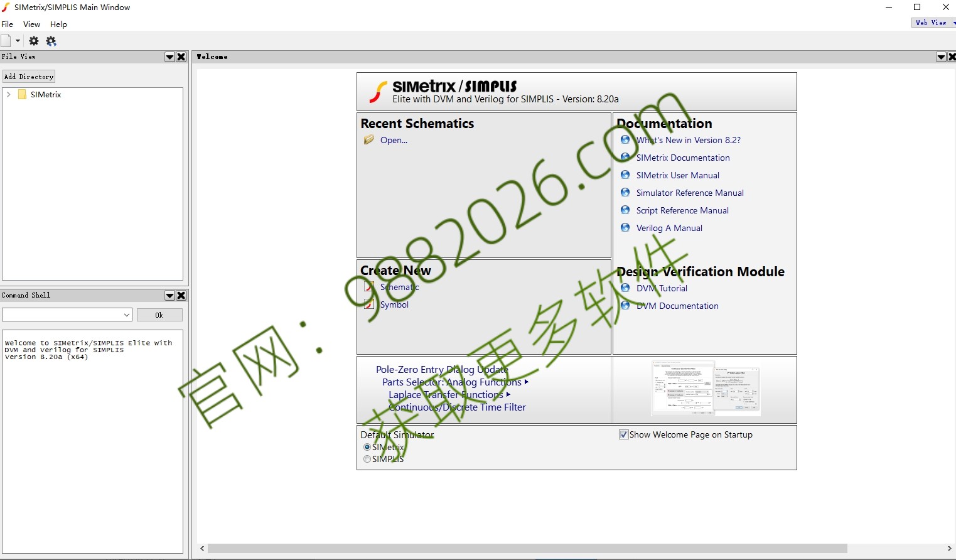
Task: Open the SIMetrix Documentation link
Action: point(683,158)
